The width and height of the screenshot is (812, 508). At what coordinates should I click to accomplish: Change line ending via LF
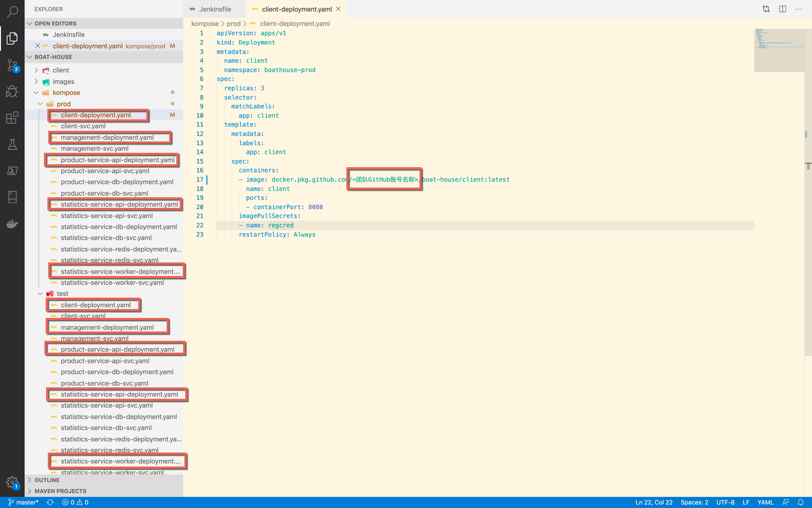click(x=746, y=502)
